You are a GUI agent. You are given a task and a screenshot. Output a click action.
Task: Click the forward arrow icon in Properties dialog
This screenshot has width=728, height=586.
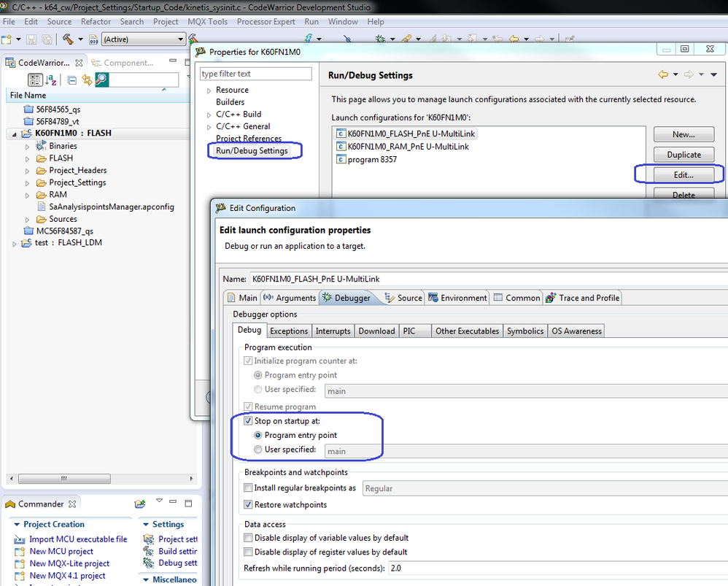tap(689, 74)
